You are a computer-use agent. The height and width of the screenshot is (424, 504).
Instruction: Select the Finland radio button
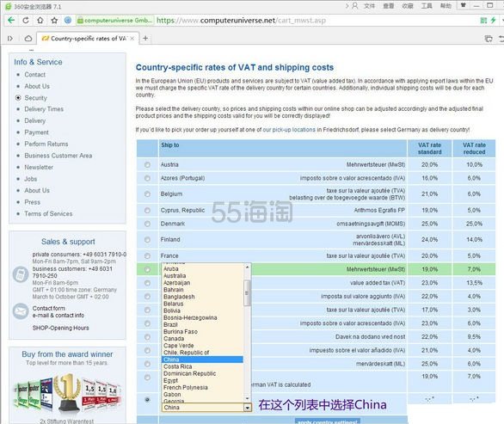coord(147,239)
